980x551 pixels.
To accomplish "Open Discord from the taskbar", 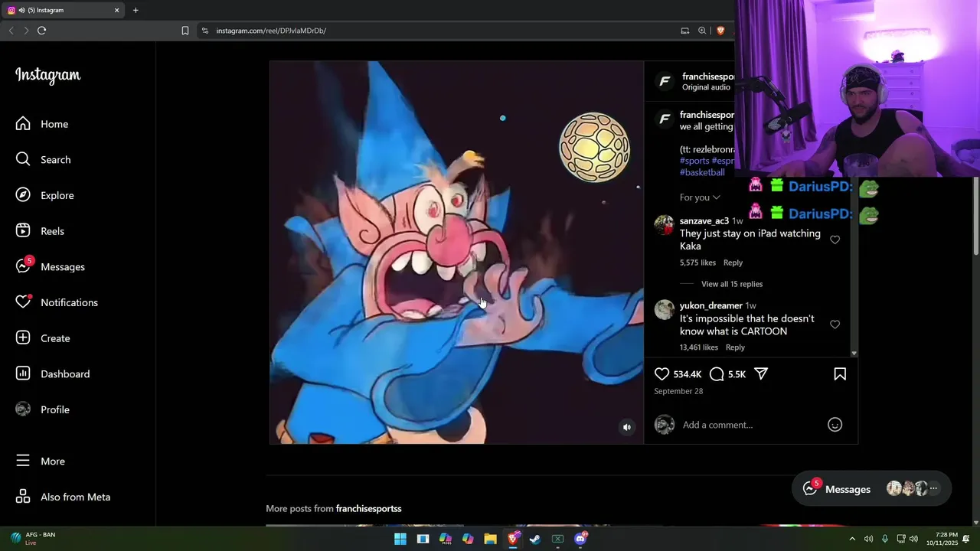I will click(580, 539).
